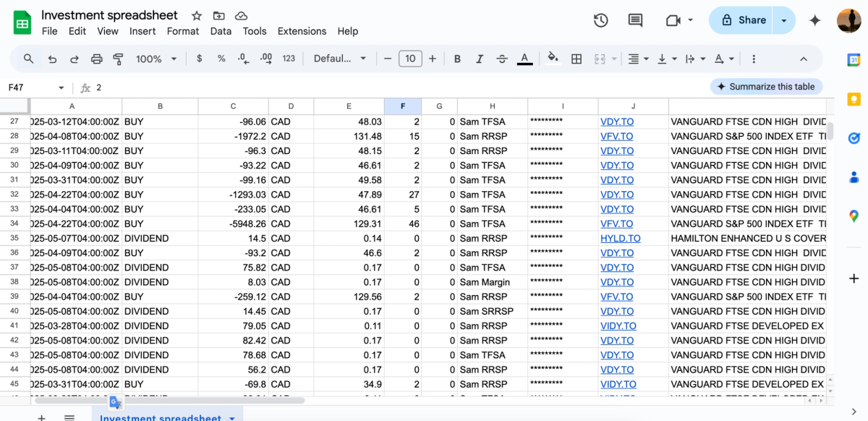This screenshot has width=868, height=421.
Task: Click the formula bar value
Action: click(x=99, y=88)
